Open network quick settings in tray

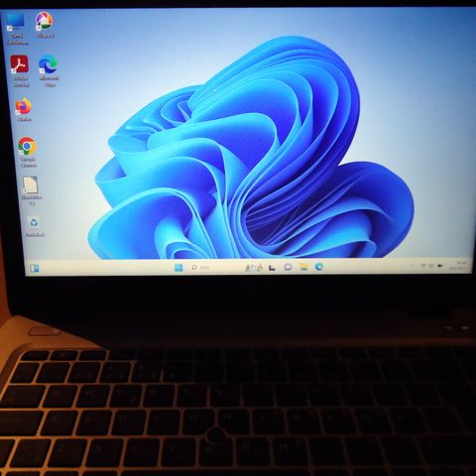[x=423, y=266]
